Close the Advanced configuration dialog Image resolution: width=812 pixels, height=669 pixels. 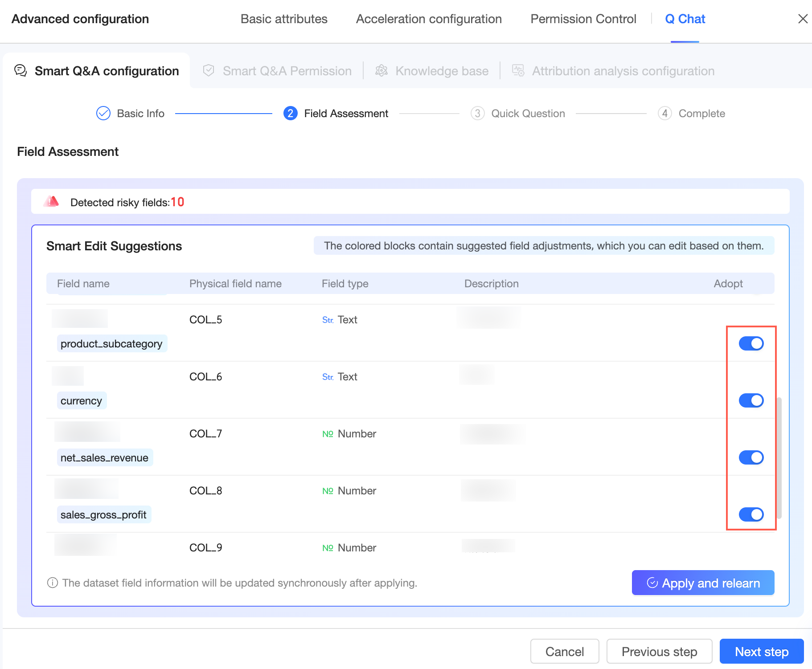[803, 19]
